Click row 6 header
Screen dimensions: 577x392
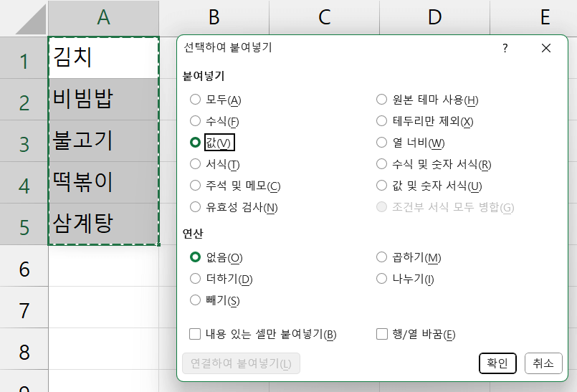(24, 269)
